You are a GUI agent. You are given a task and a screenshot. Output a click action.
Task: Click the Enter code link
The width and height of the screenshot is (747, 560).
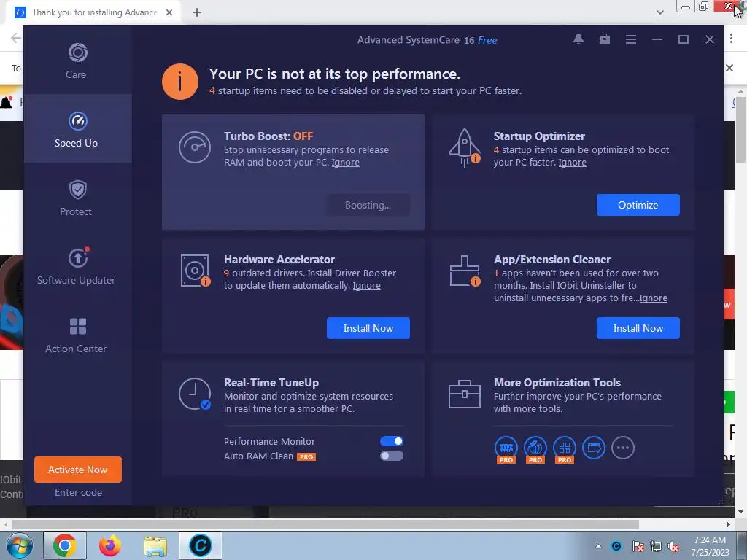(x=78, y=492)
